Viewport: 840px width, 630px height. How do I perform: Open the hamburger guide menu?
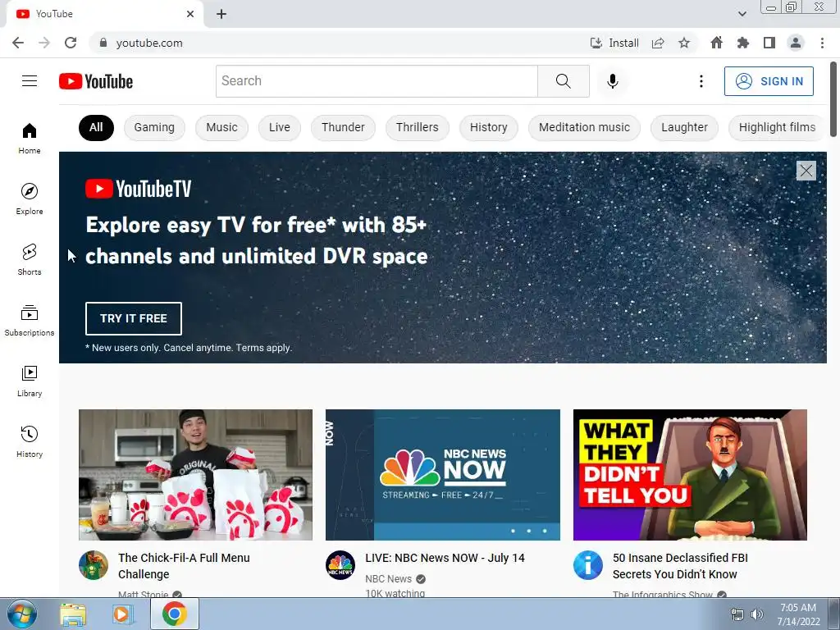(x=30, y=81)
